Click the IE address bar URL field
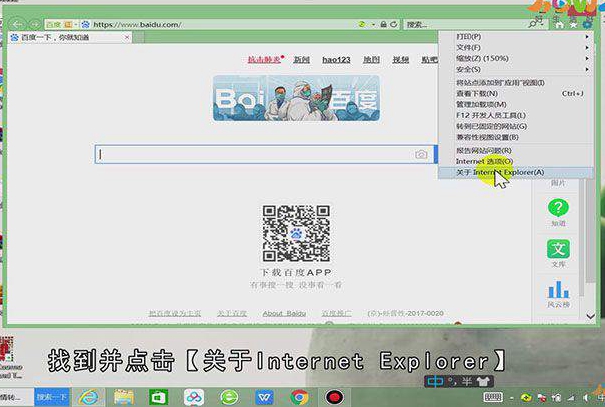This screenshot has height=407, width=605. tap(224, 25)
